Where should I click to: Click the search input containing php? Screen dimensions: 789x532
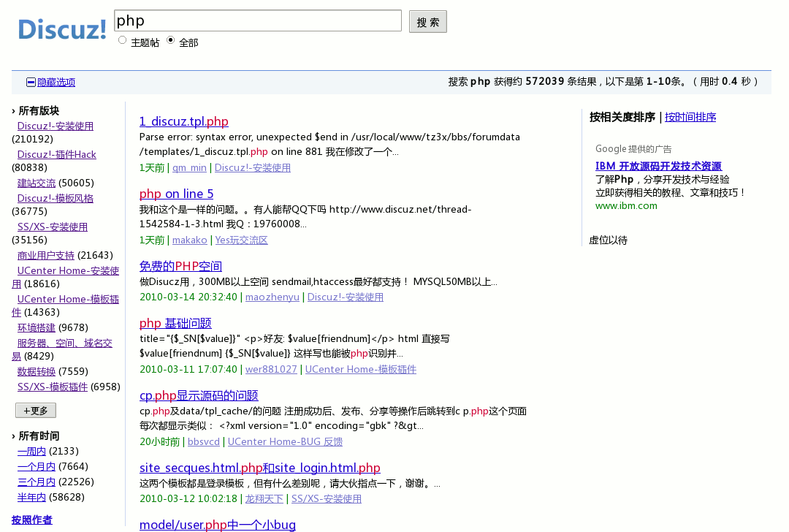tap(258, 20)
